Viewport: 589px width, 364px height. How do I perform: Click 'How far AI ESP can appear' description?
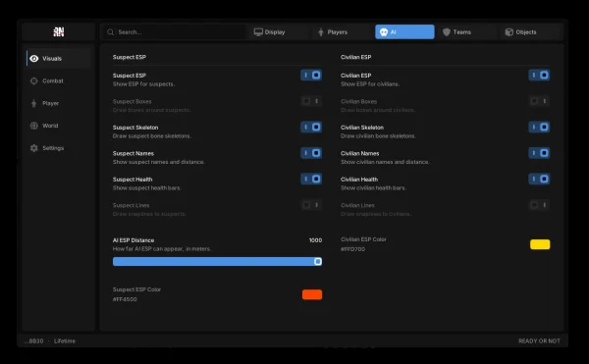coord(162,249)
